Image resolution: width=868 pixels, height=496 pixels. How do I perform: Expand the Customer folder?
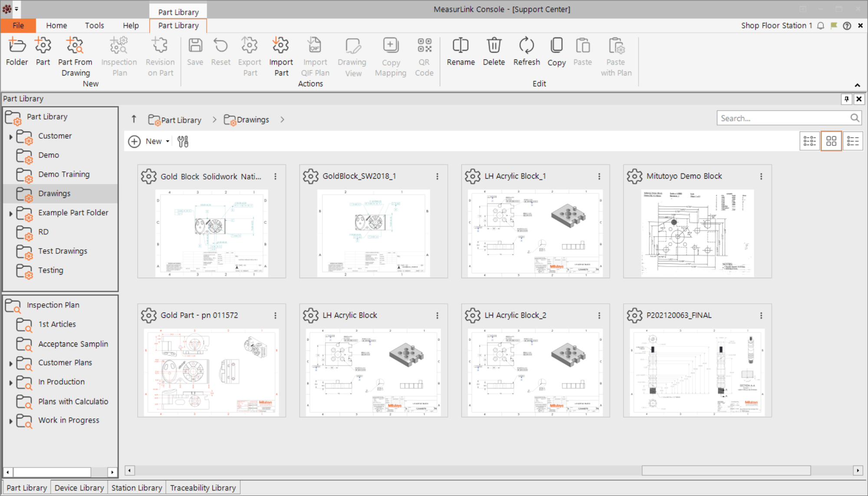(x=11, y=137)
